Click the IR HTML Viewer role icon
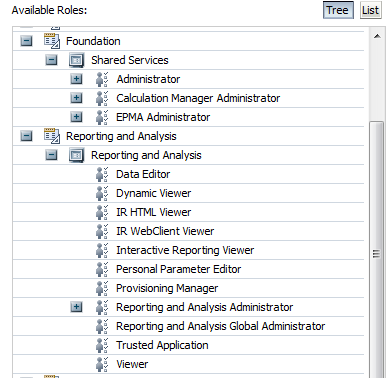Viewport: 392px width, 378px height. 102,212
